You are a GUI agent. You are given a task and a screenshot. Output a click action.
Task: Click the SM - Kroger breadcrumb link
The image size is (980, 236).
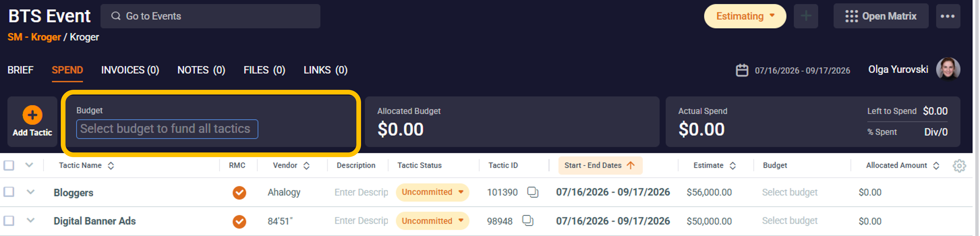tap(34, 37)
